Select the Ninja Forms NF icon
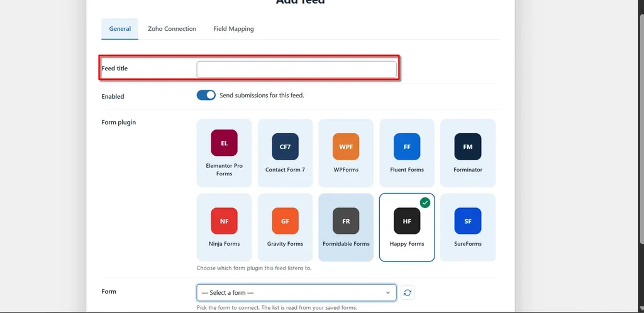Viewport: 644px width, 313px height. pos(225,221)
